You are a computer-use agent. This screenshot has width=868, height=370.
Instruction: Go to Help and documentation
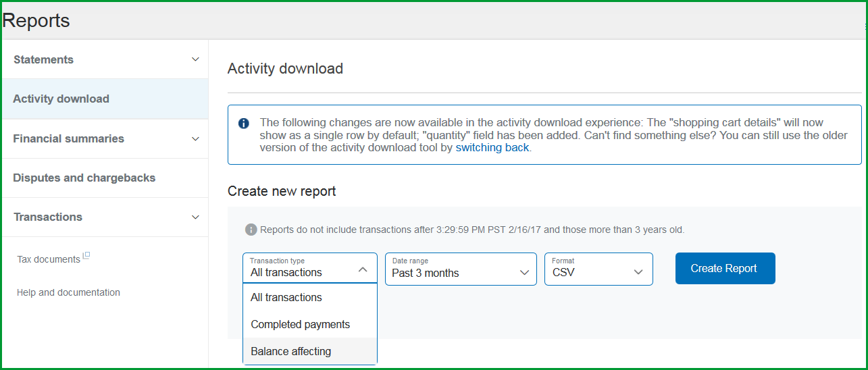68,292
